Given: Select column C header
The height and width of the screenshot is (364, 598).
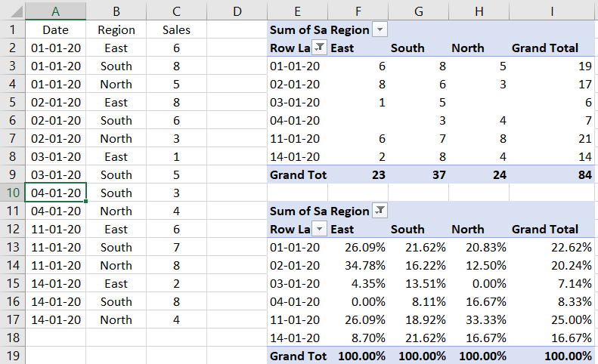Looking at the screenshot, I should (176, 11).
